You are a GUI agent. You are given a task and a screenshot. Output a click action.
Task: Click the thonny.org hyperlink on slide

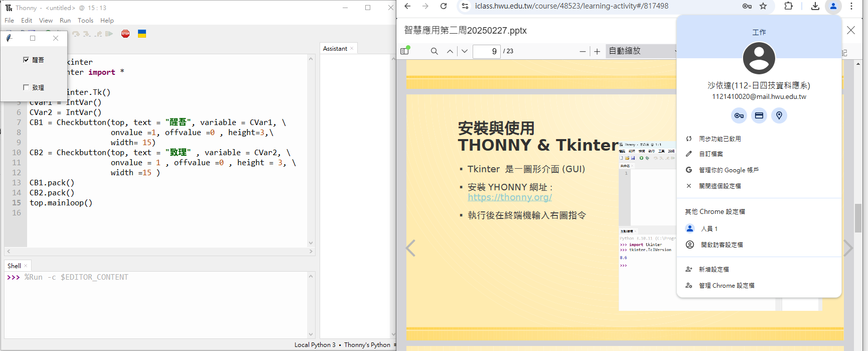510,197
